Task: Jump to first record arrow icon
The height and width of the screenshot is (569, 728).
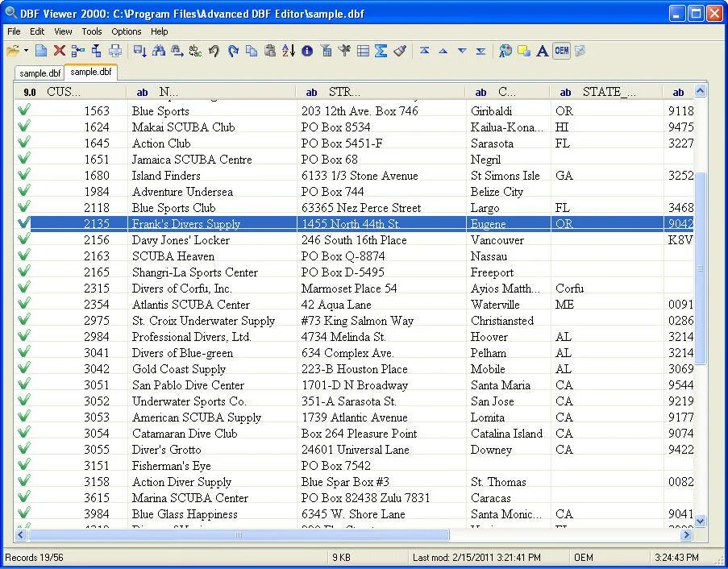Action: pyautogui.click(x=424, y=51)
